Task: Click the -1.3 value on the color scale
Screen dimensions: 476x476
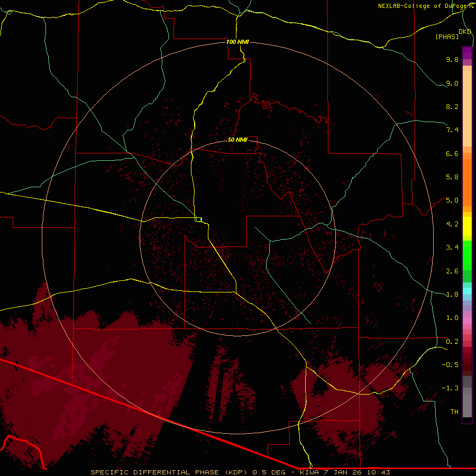Action: pos(450,388)
